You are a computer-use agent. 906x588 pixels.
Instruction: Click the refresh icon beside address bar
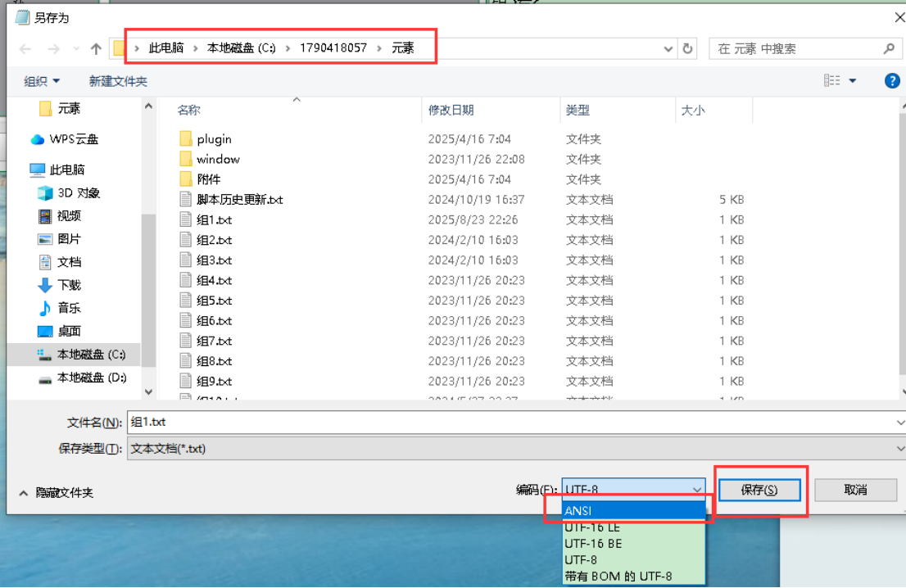coord(688,49)
